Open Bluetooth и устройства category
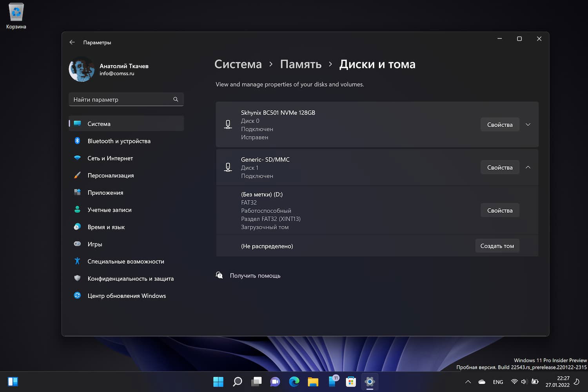This screenshot has height=392, width=588. 126,141
